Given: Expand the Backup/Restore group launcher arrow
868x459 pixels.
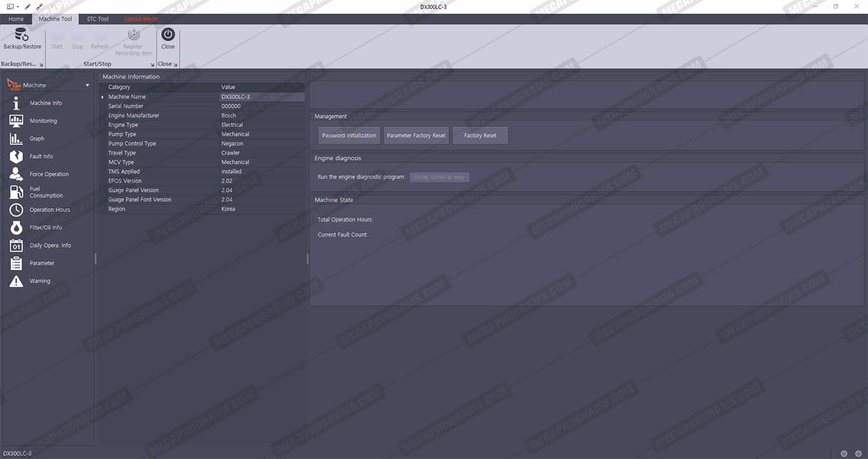Looking at the screenshot, I should click(42, 65).
